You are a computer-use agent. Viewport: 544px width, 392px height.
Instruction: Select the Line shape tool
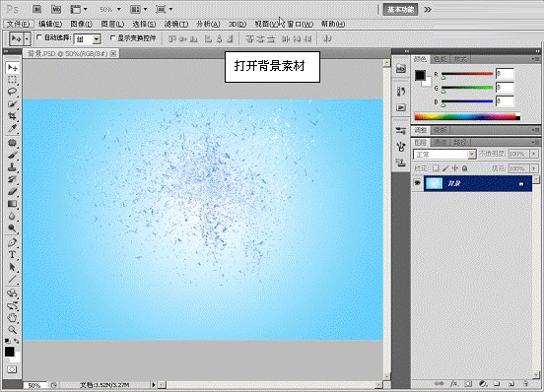tap(12, 279)
